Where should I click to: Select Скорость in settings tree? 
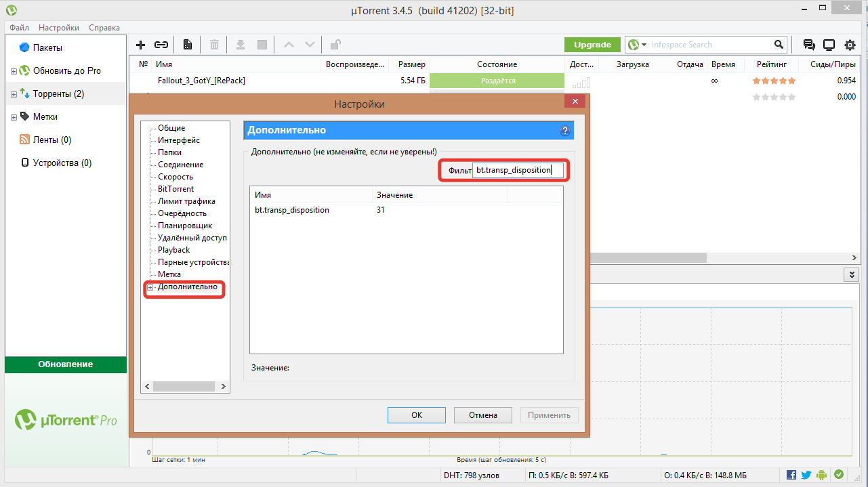[x=175, y=177]
